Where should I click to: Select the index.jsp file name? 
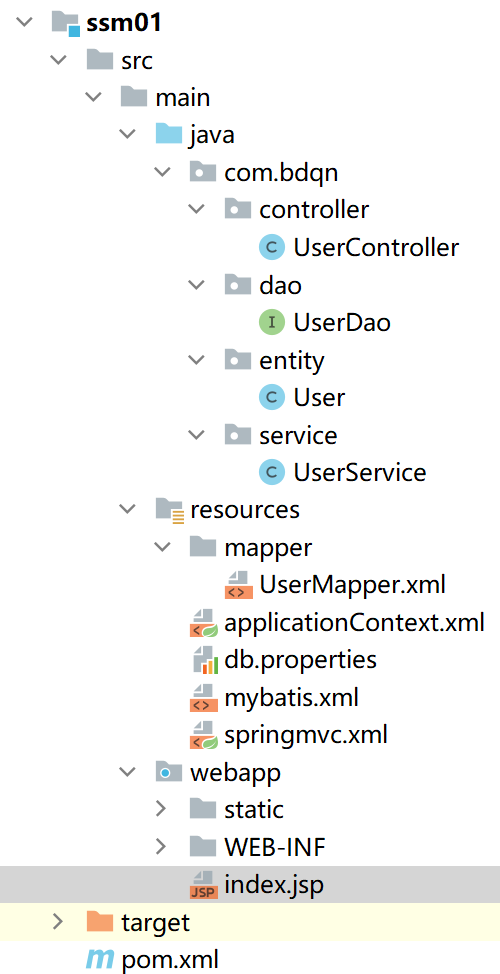point(275,885)
